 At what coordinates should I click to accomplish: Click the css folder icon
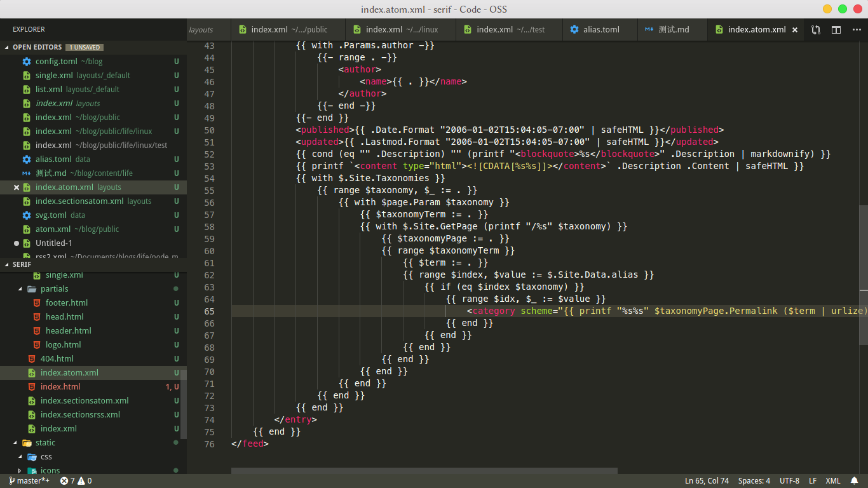(31, 457)
